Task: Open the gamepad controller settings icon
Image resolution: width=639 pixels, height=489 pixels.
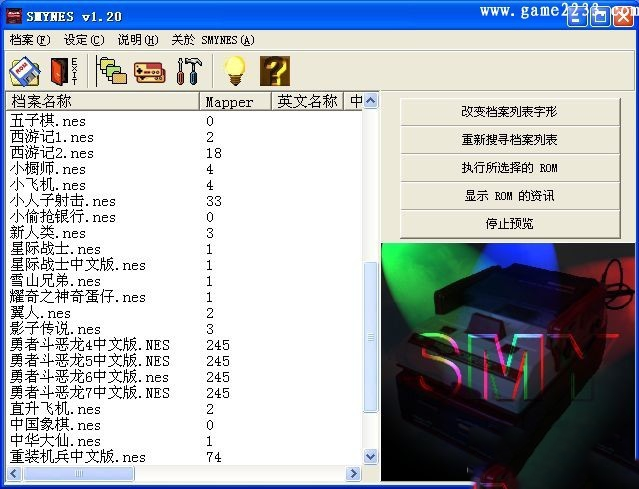Action: (x=150, y=73)
